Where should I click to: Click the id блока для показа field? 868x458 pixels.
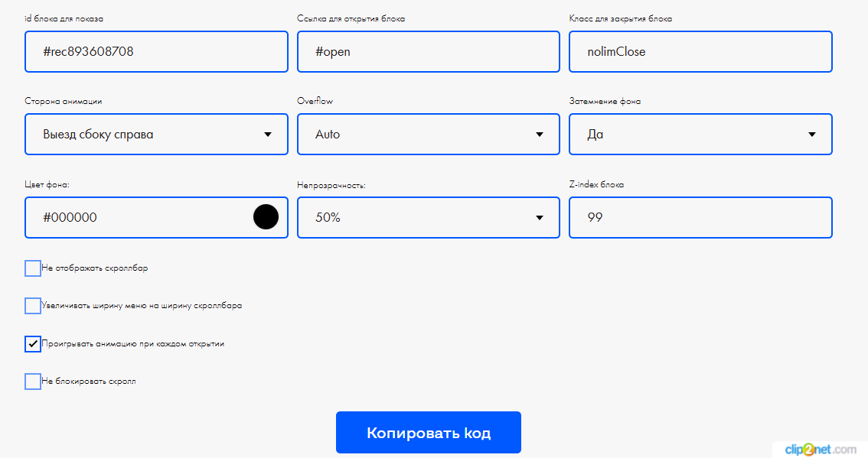pos(156,52)
